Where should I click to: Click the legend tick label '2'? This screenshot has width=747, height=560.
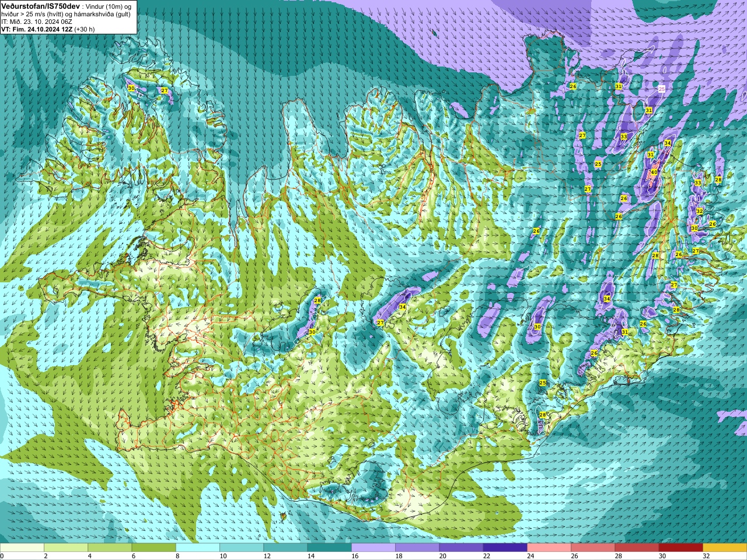(x=46, y=556)
